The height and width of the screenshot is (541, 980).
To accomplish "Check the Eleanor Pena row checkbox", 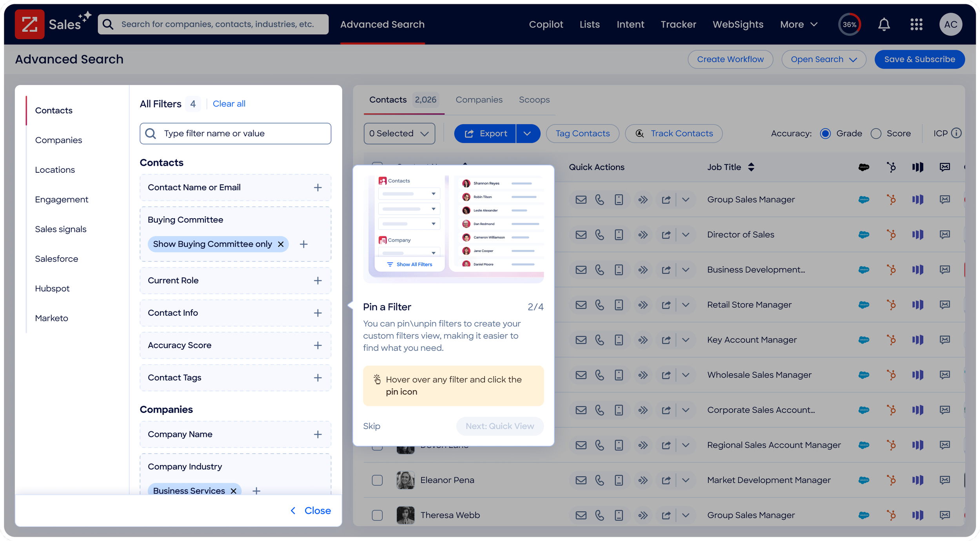I will (377, 480).
